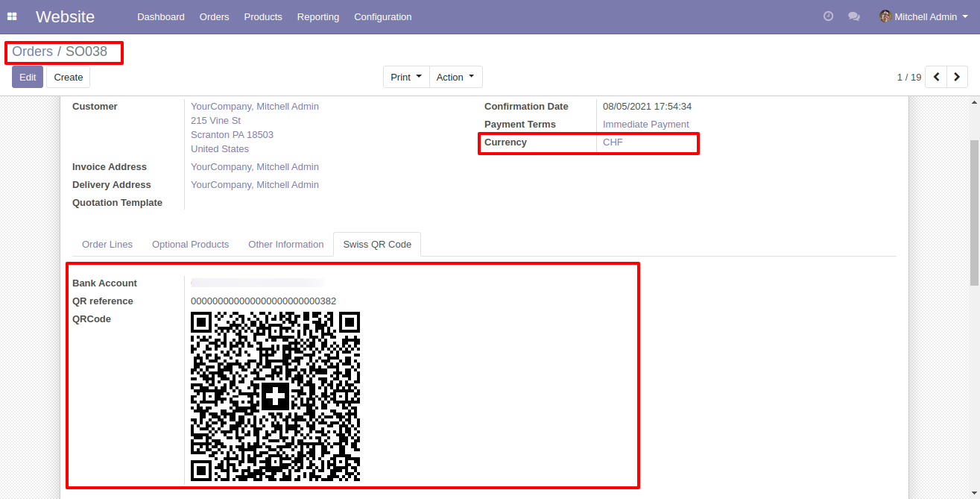Click the QR reference number value

[x=263, y=301]
